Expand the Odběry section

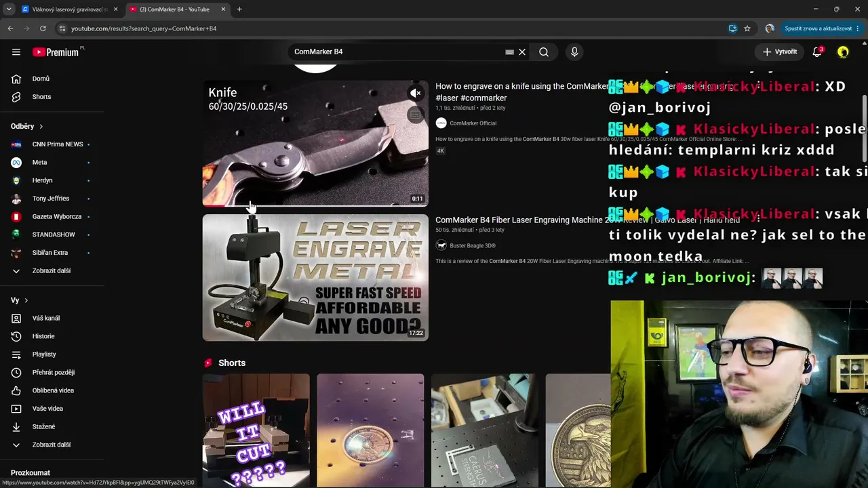click(x=27, y=127)
